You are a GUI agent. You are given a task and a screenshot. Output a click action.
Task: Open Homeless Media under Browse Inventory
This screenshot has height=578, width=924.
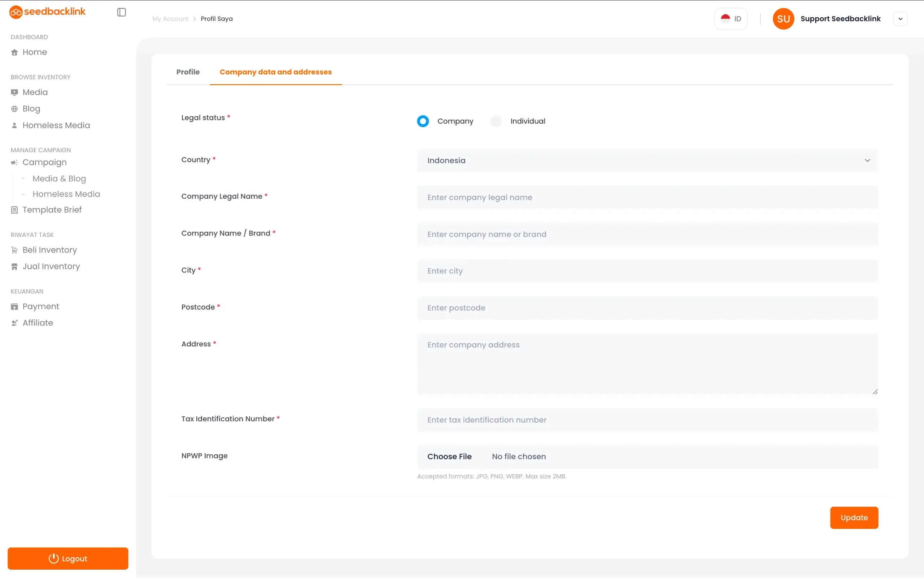tap(56, 125)
